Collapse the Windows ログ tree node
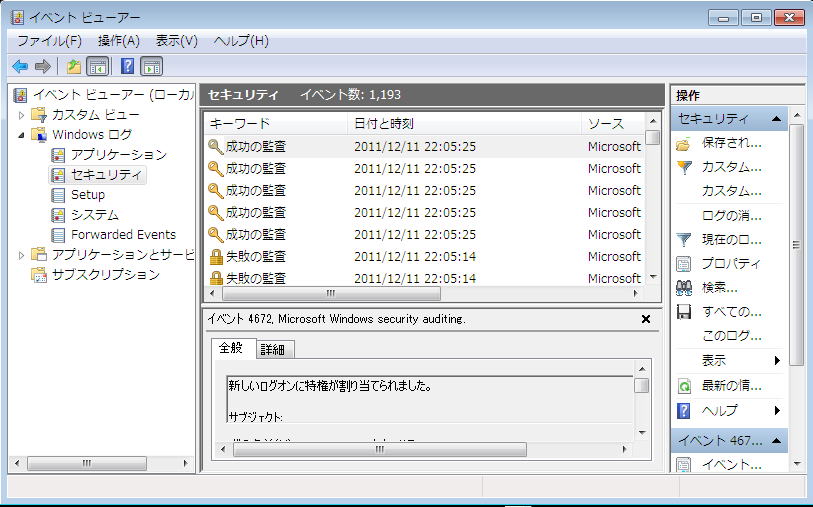Screen dimensions: 813x507 [21, 135]
